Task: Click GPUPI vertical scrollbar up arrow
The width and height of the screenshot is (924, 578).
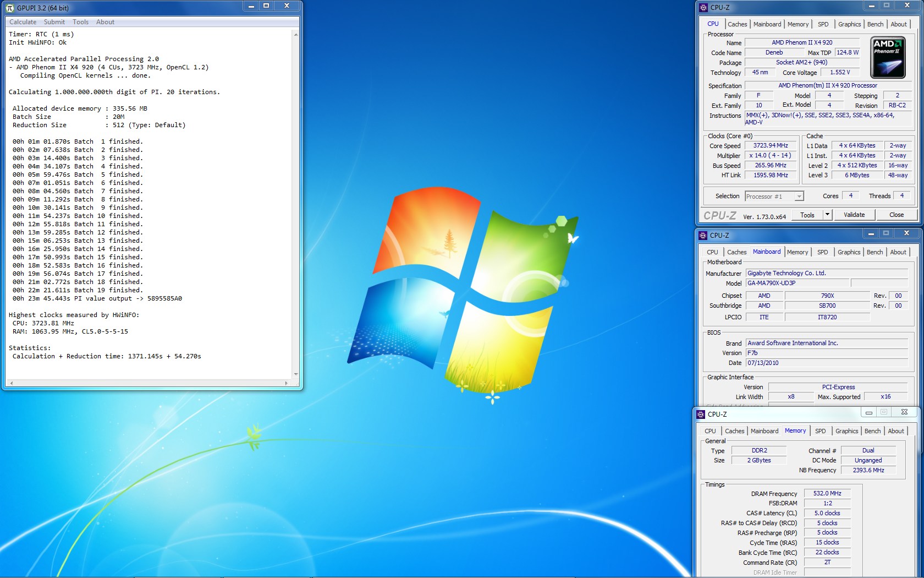Action: click(296, 35)
